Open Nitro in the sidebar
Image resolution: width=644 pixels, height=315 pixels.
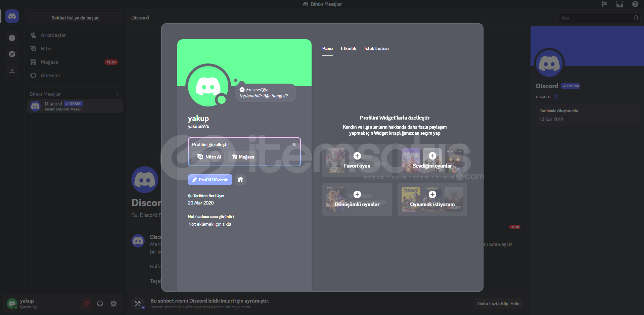[x=75, y=49]
